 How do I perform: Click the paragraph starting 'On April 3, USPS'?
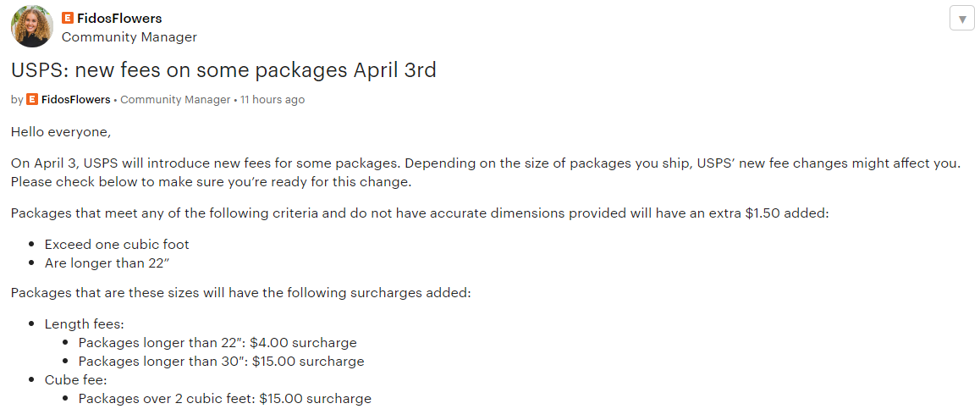click(x=485, y=174)
